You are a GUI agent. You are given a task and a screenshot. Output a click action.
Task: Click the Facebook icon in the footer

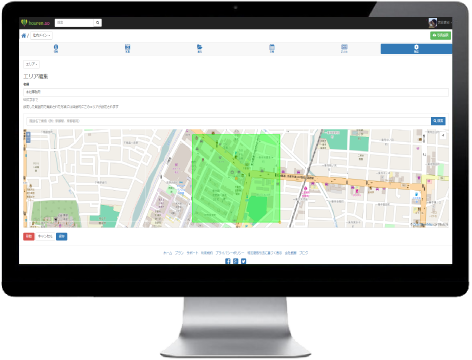pos(228,261)
